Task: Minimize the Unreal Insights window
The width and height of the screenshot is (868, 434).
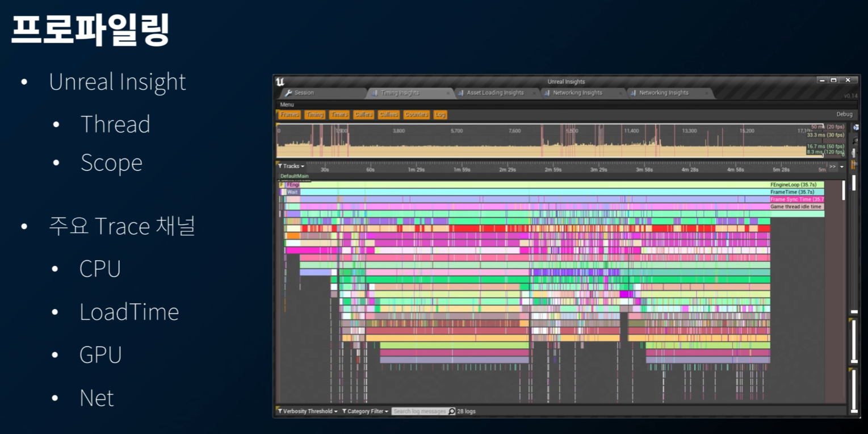Action: tap(823, 80)
